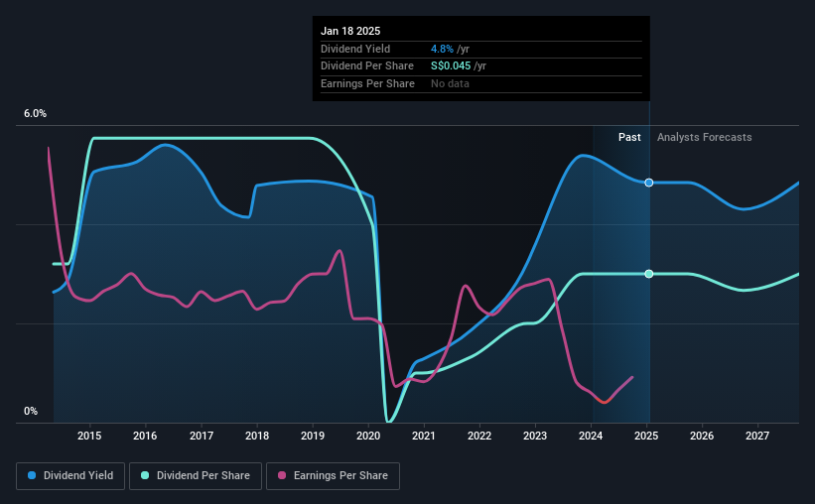Screen dimensions: 815x504
Task: Click the 2022 x-axis label
Action: [479, 436]
